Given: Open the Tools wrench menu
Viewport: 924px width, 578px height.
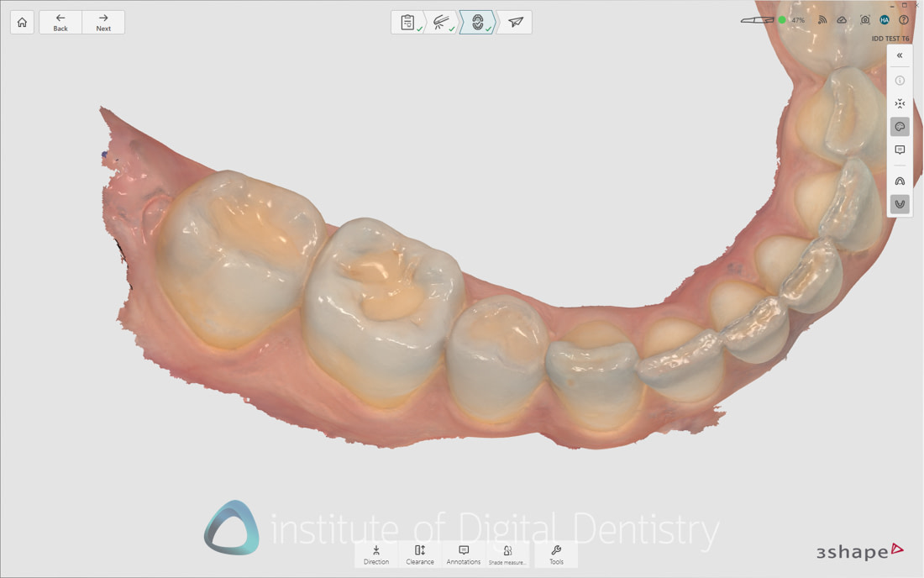Looking at the screenshot, I should pyautogui.click(x=556, y=554).
